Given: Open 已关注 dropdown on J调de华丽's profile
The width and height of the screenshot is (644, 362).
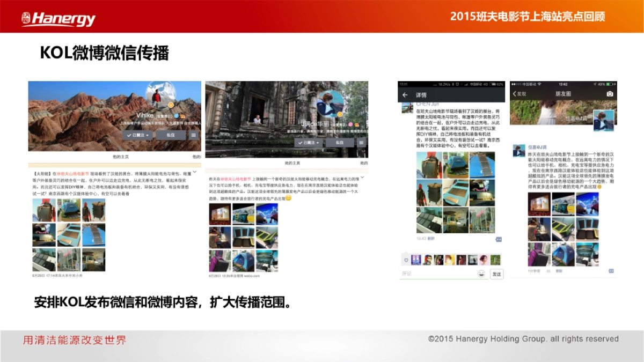Looking at the screenshot, I should tap(309, 143).
